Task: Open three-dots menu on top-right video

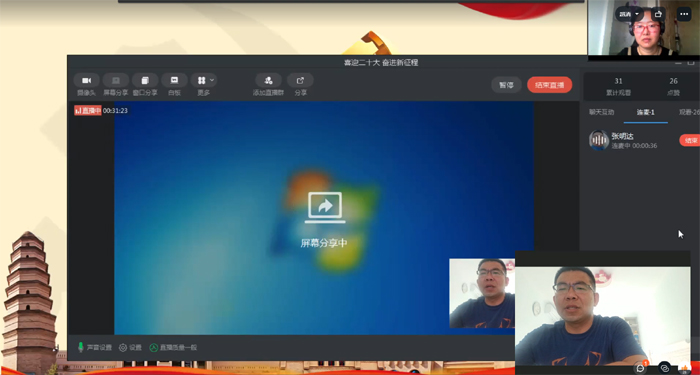Action: 684,14
